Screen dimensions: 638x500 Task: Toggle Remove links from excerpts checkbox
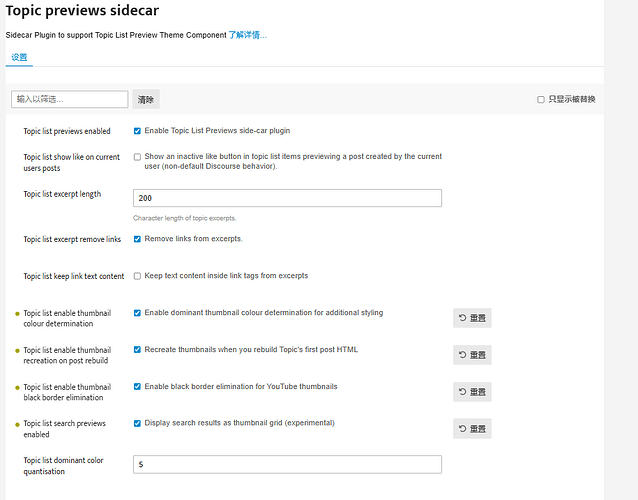[138, 239]
